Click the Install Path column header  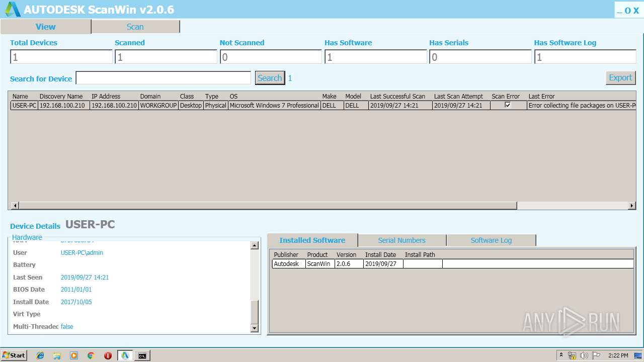click(420, 254)
